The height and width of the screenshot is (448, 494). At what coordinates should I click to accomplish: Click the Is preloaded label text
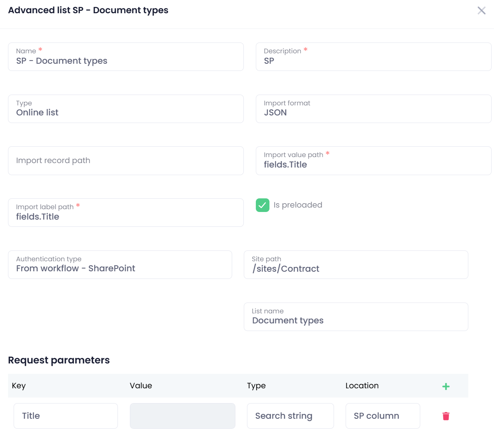pyautogui.click(x=298, y=205)
